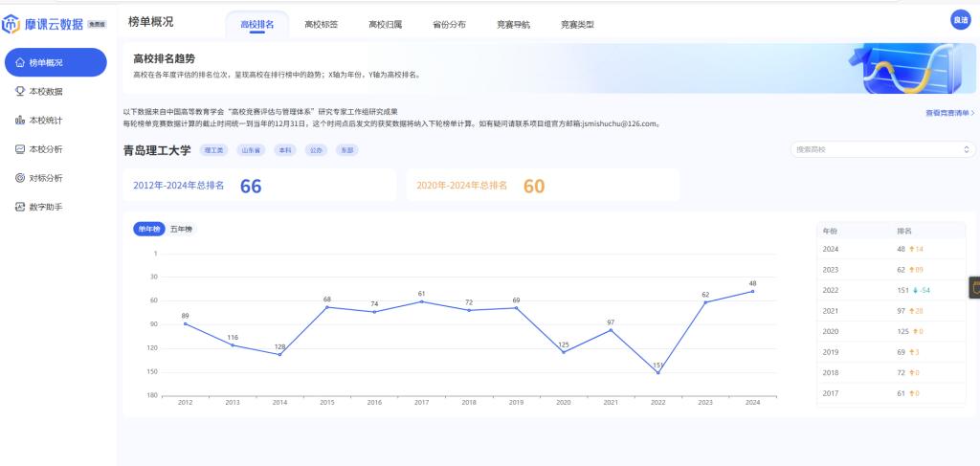Click the 理工类 tag badge

213,150
